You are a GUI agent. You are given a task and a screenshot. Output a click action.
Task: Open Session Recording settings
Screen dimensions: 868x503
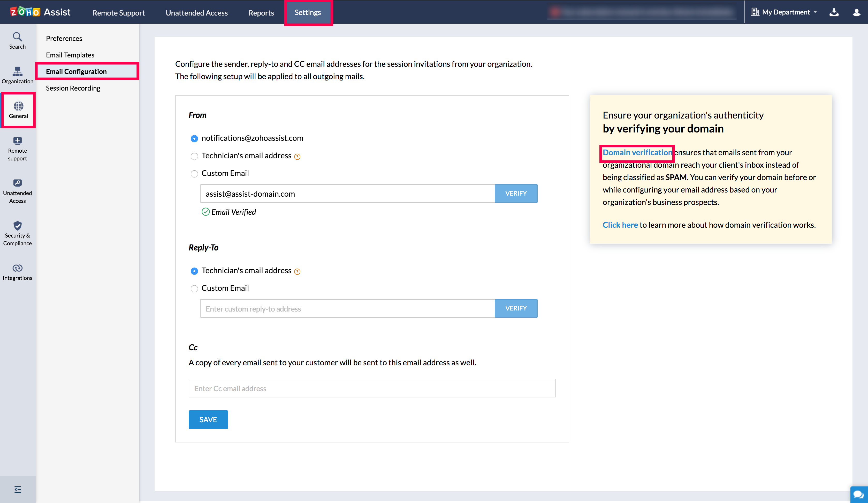[73, 88]
